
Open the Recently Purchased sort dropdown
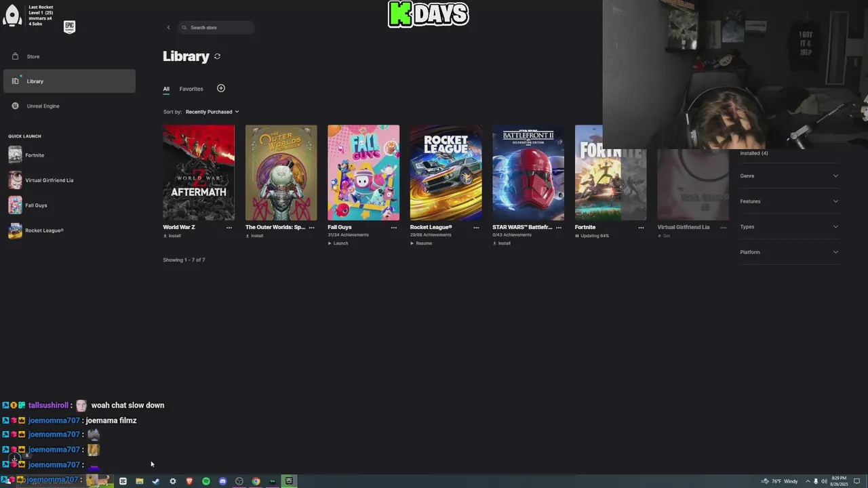pyautogui.click(x=212, y=112)
